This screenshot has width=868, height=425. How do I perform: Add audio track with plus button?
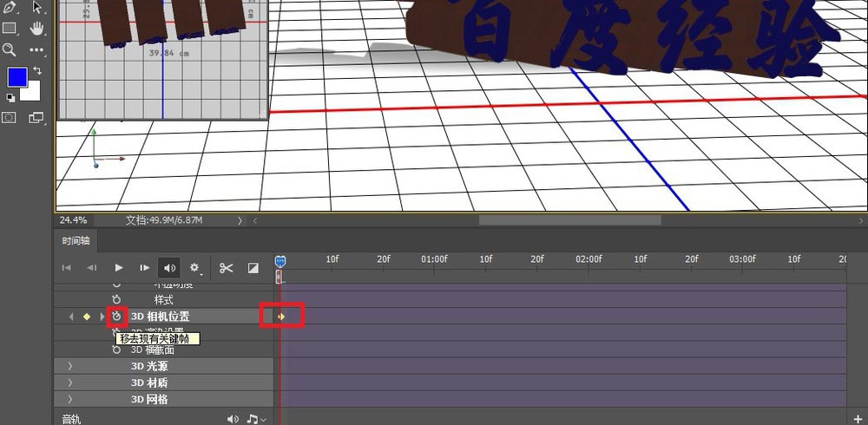pos(858,420)
